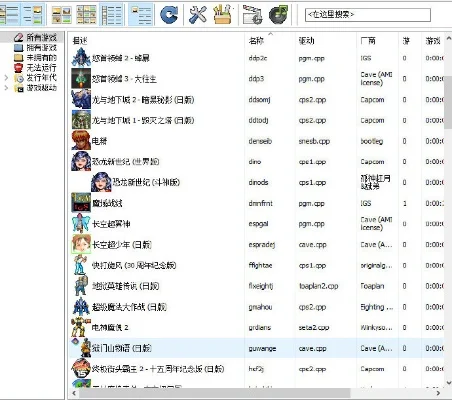Click the dino game icon

coord(81,161)
